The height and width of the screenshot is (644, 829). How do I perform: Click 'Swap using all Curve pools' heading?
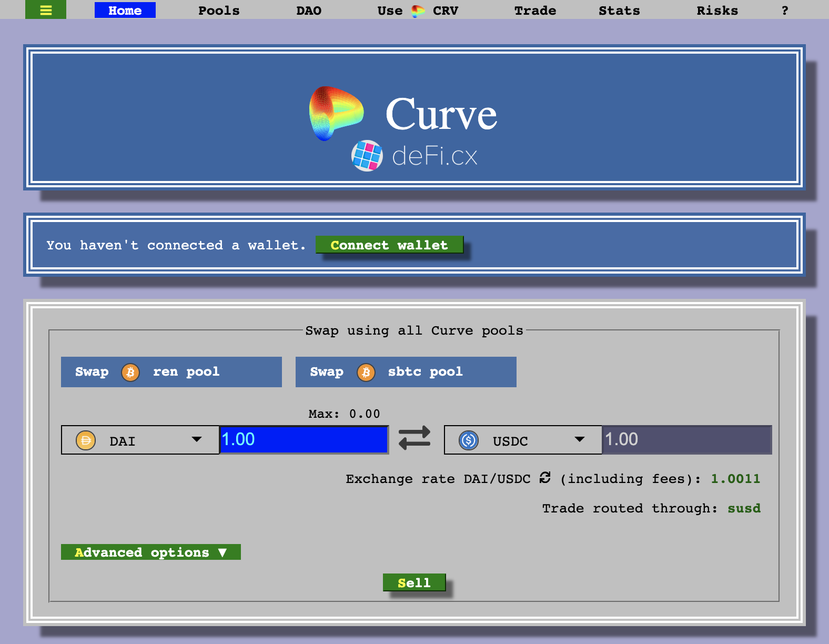pos(414,330)
